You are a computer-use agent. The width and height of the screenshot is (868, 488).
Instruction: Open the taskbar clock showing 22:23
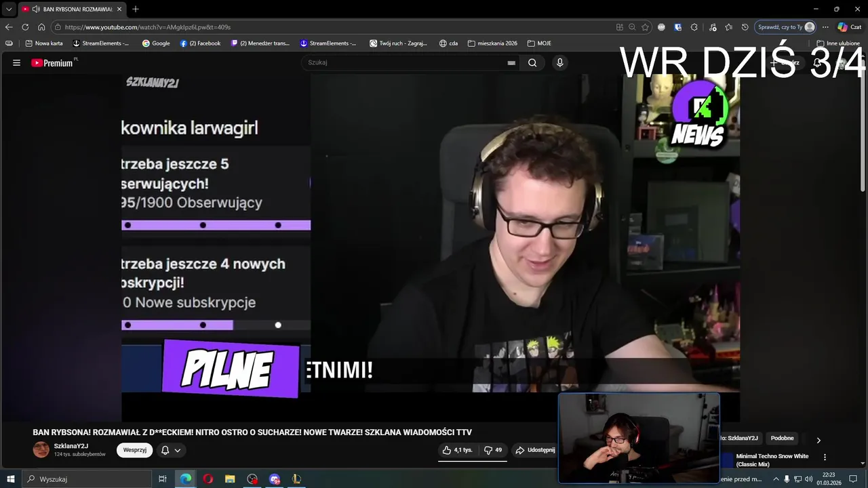click(829, 479)
